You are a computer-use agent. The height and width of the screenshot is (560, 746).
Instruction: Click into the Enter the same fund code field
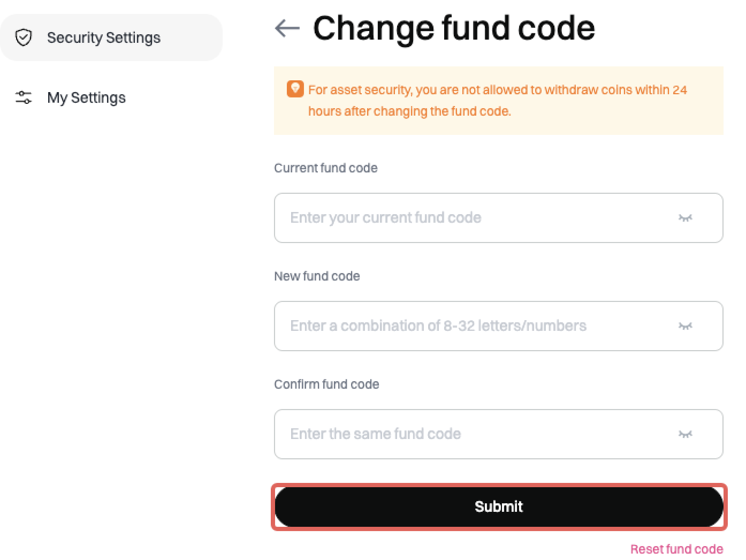(x=471, y=434)
